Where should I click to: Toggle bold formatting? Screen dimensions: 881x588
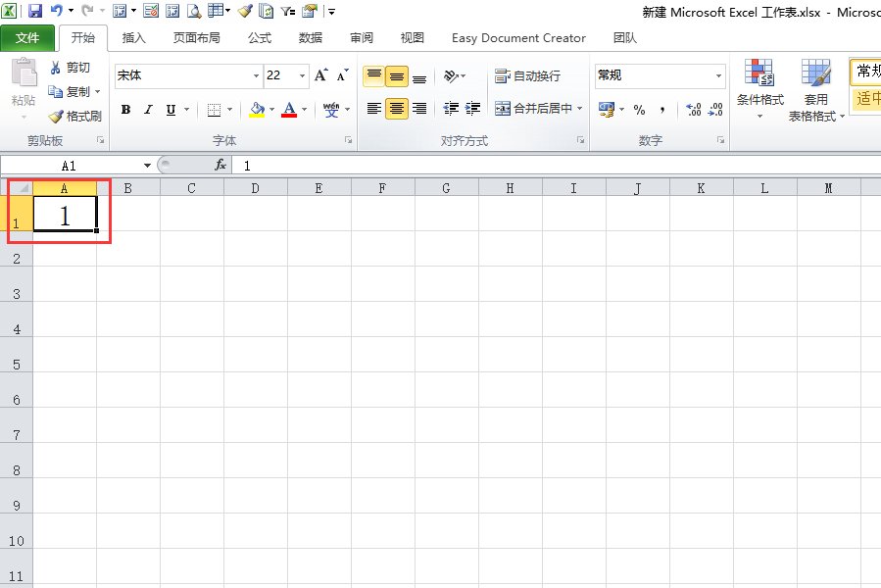point(126,110)
